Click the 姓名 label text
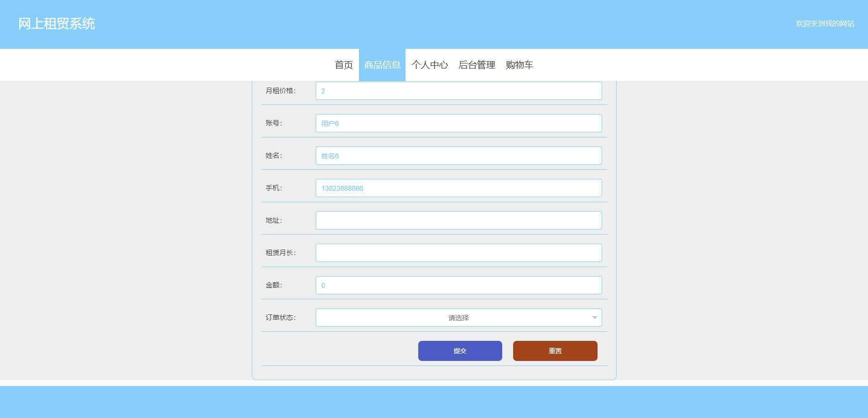868x418 pixels. coord(274,156)
